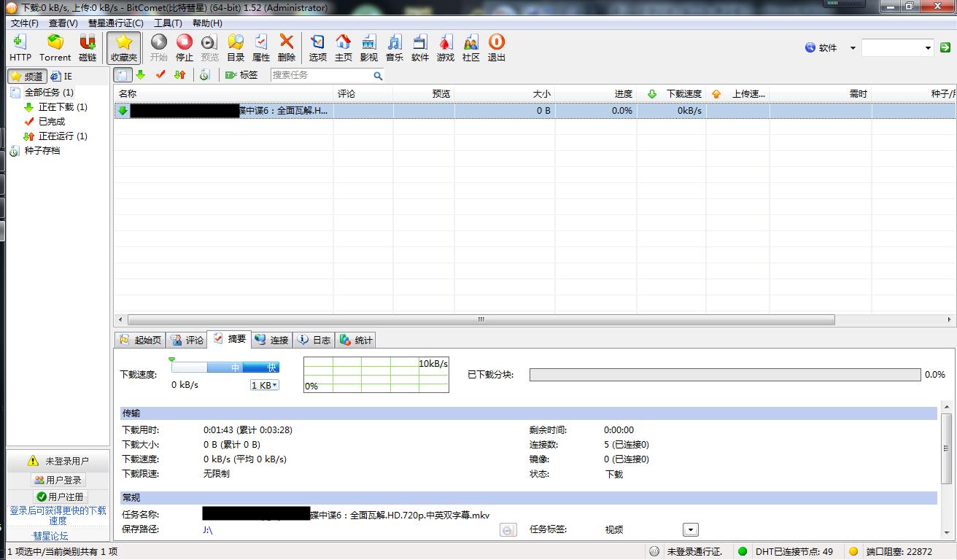Open the task label category dropdown
The width and height of the screenshot is (957, 560).
[689, 529]
